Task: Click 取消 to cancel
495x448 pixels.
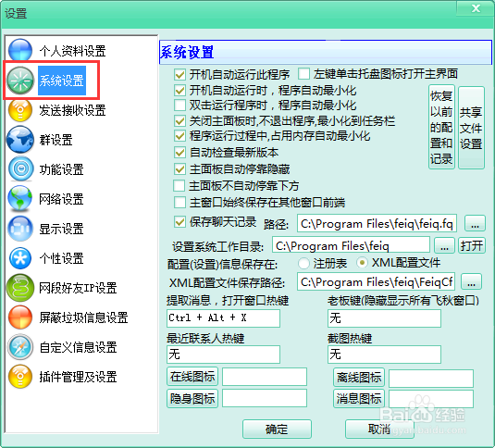Action: coord(379,429)
